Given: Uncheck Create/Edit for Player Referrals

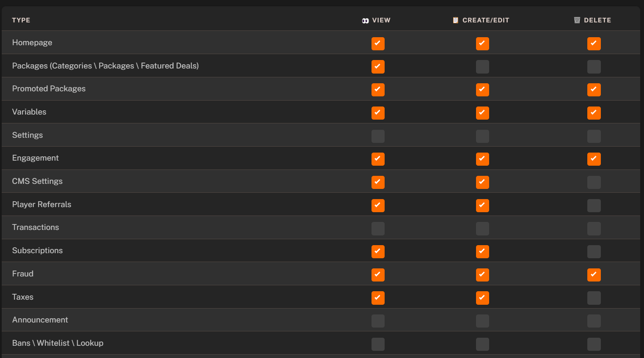Looking at the screenshot, I should (x=482, y=205).
